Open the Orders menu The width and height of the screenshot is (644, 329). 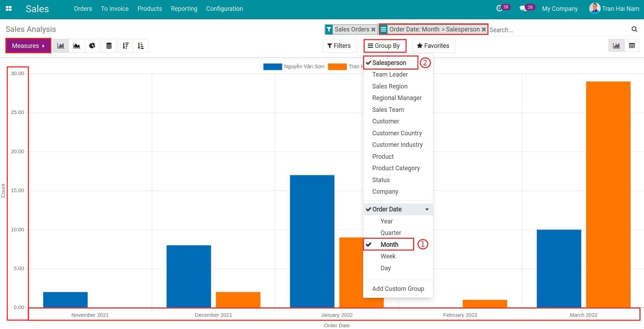click(x=83, y=9)
